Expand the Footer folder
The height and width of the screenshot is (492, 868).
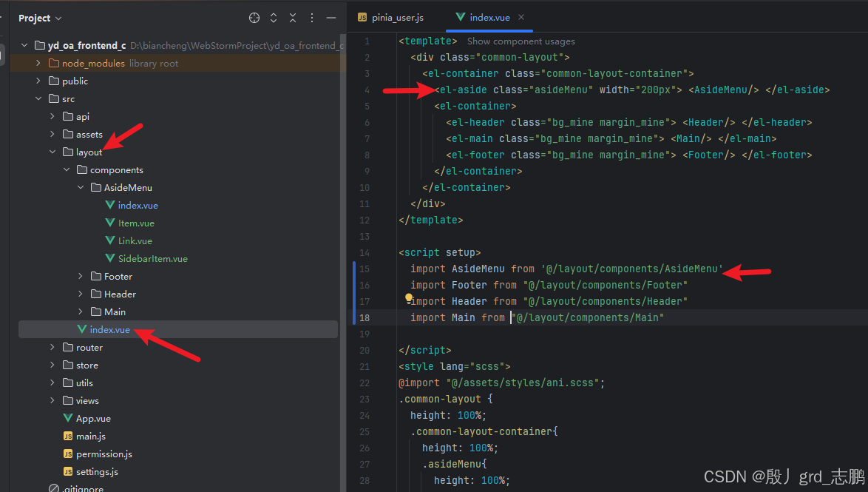click(x=81, y=276)
